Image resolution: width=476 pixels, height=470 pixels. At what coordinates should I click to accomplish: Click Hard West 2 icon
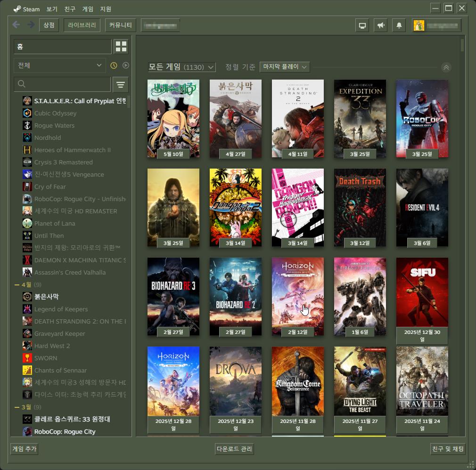pyautogui.click(x=27, y=346)
